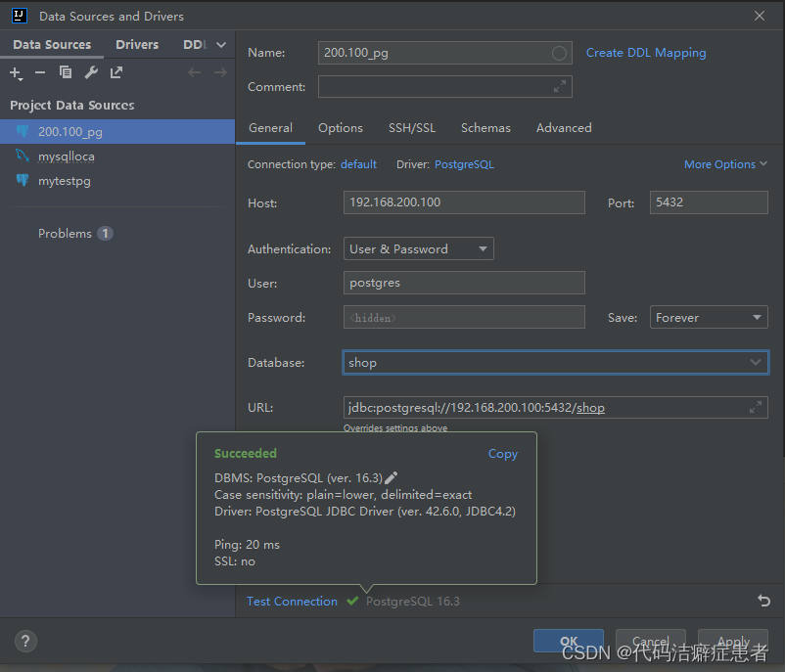Click the wrench icon in the data sources toolbar

[x=91, y=72]
